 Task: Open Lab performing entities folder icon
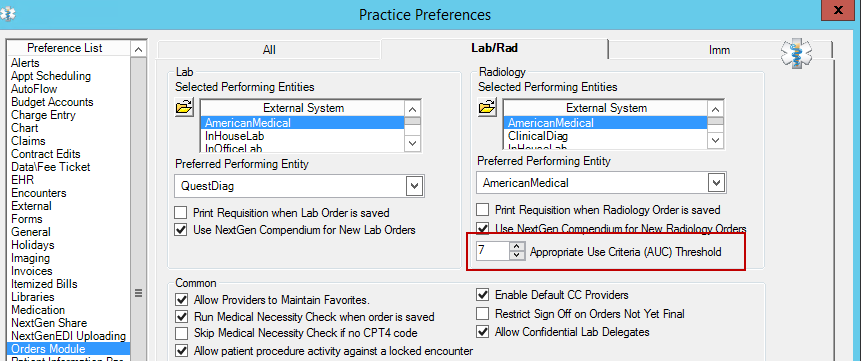click(184, 107)
